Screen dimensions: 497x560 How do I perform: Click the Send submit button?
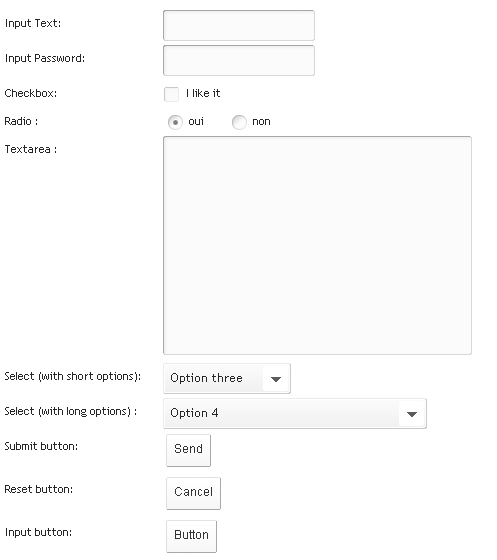189,450
